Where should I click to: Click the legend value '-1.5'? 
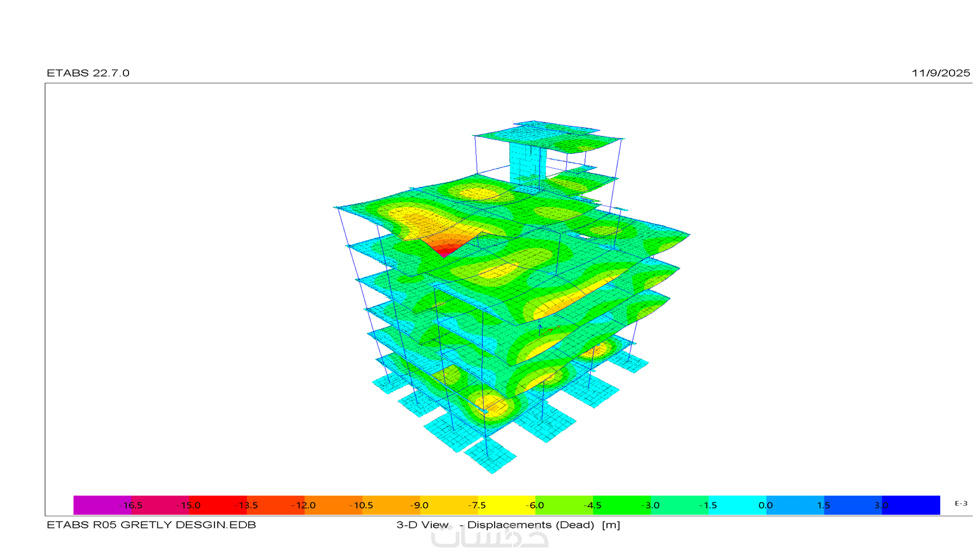[x=708, y=505]
